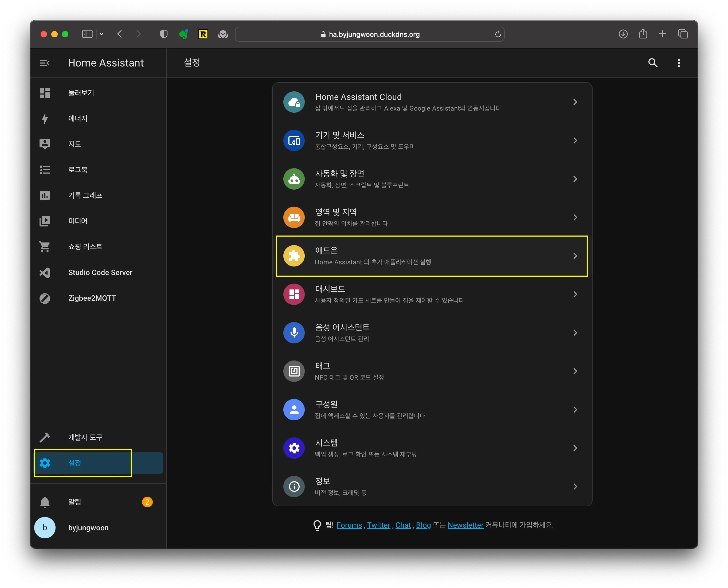Click the add-ons puzzle icon (애드온)
The image size is (728, 588).
(x=294, y=256)
